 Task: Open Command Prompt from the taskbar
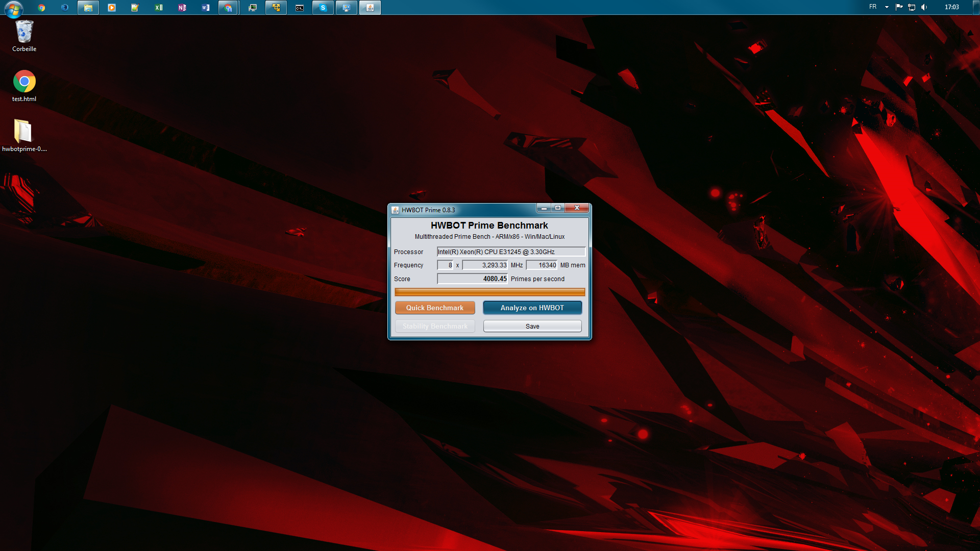tap(300, 8)
